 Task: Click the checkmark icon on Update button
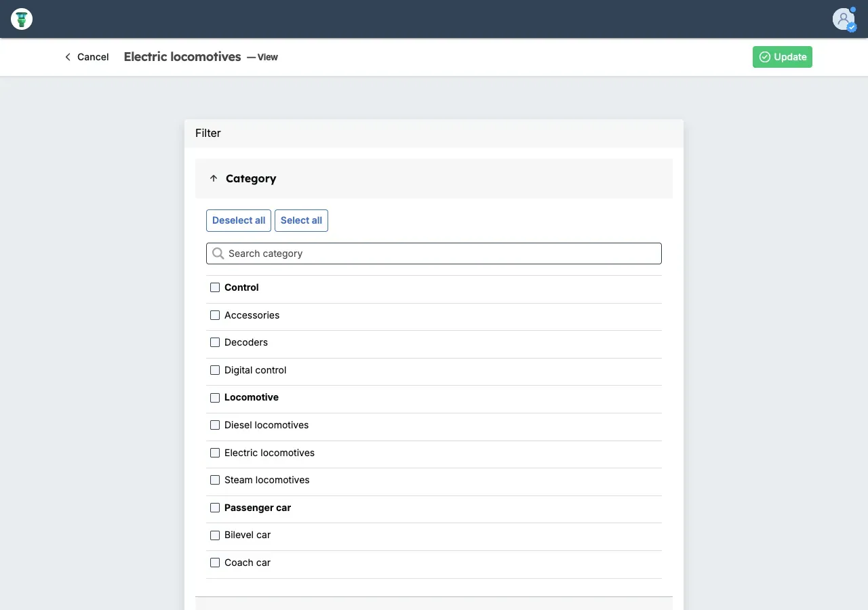[765, 57]
